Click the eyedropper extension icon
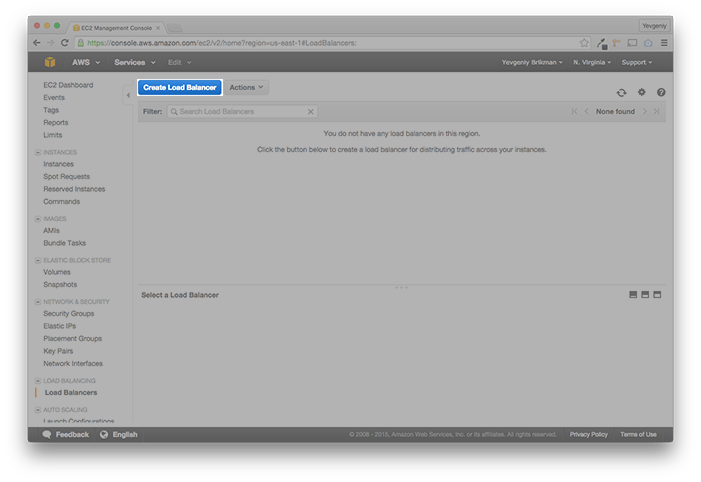This screenshot has width=701, height=482. tap(602, 43)
